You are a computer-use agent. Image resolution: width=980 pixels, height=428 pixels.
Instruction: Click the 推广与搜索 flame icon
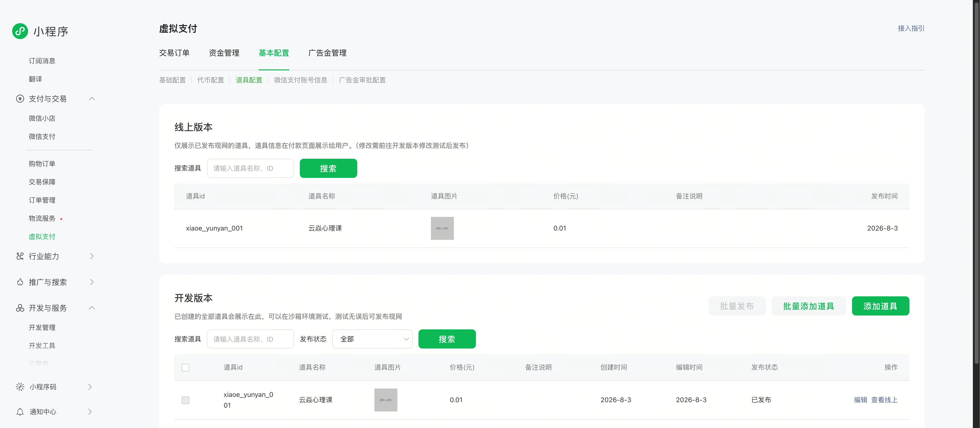click(20, 282)
